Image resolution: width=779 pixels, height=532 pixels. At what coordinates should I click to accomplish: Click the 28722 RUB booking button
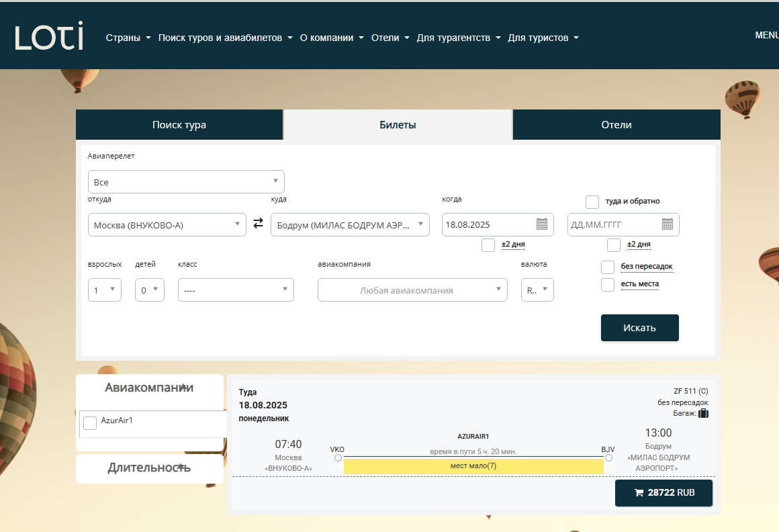point(663,493)
